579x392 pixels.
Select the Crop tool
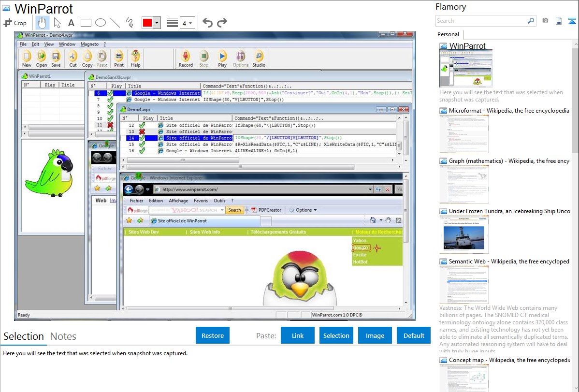coord(15,23)
